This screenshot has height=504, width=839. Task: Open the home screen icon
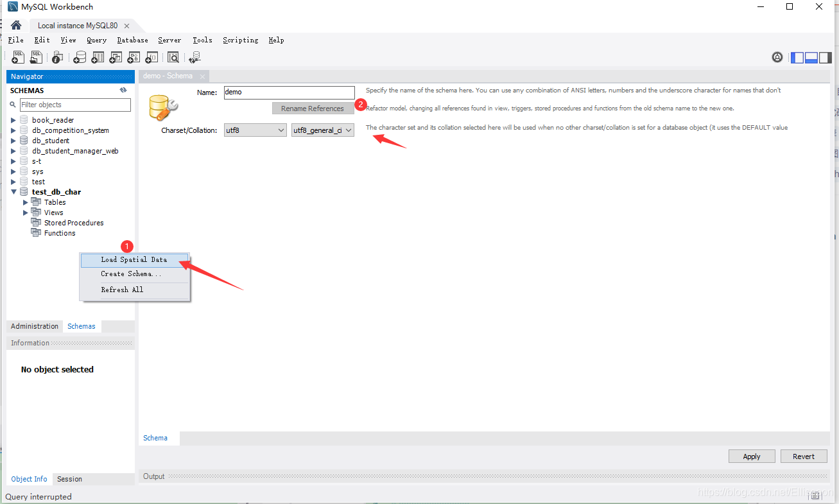point(16,26)
